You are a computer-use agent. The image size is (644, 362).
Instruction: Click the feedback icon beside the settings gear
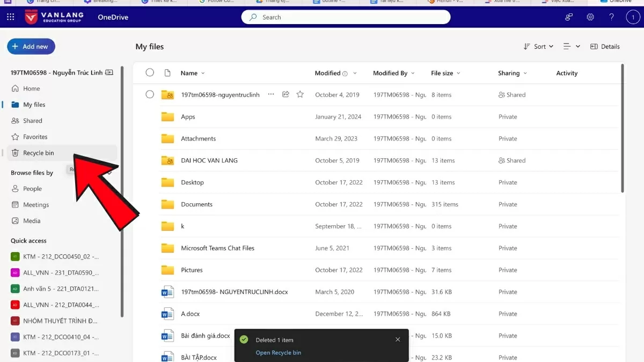coord(568,17)
